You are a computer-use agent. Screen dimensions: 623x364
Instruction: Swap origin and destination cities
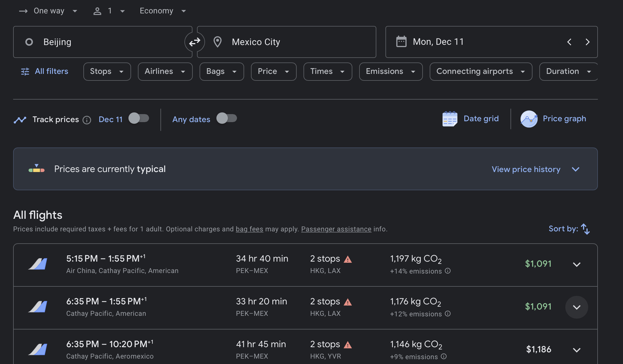(195, 42)
